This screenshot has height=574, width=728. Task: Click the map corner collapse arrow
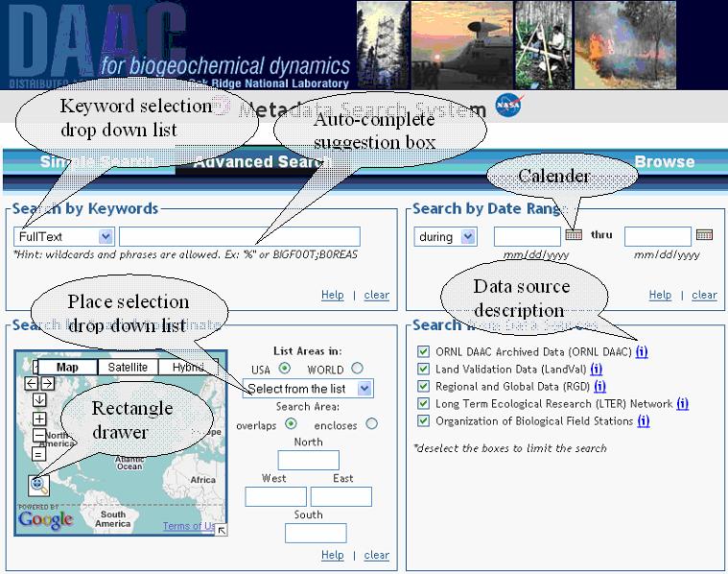(x=222, y=530)
